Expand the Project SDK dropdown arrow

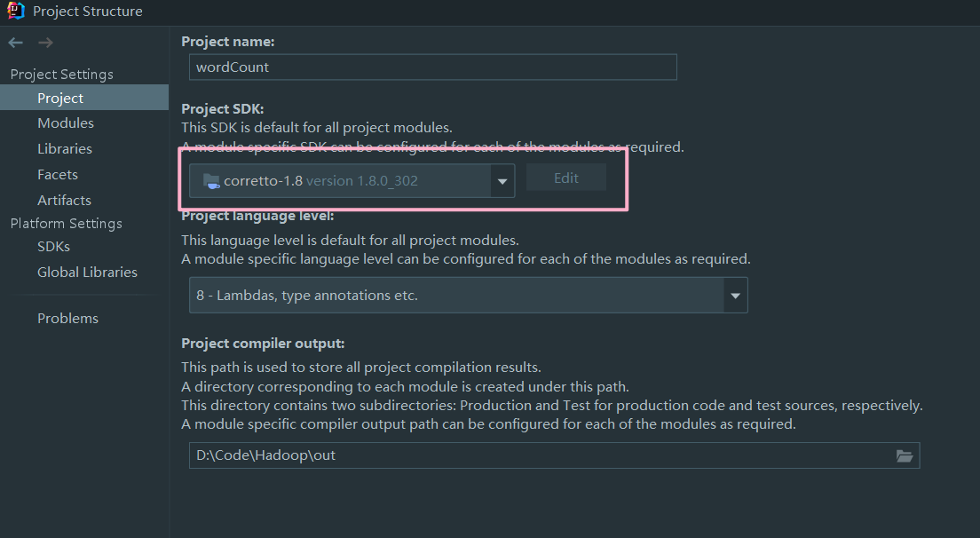(502, 181)
